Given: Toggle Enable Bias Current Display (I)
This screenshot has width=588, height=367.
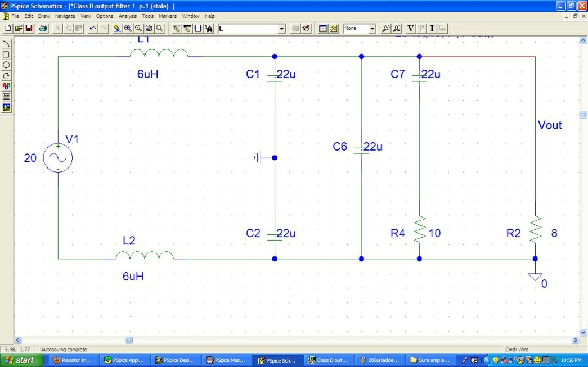Looking at the screenshot, I should (432, 29).
